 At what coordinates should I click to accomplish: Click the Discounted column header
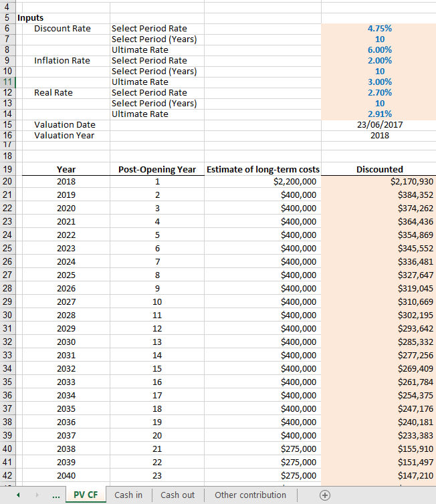click(378, 169)
